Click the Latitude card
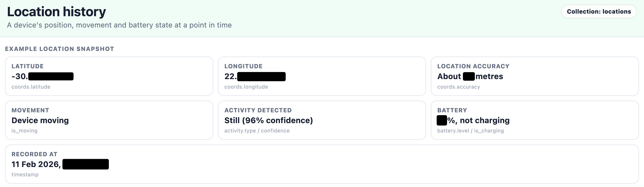Screen dimensions: 644x187 (x=109, y=76)
